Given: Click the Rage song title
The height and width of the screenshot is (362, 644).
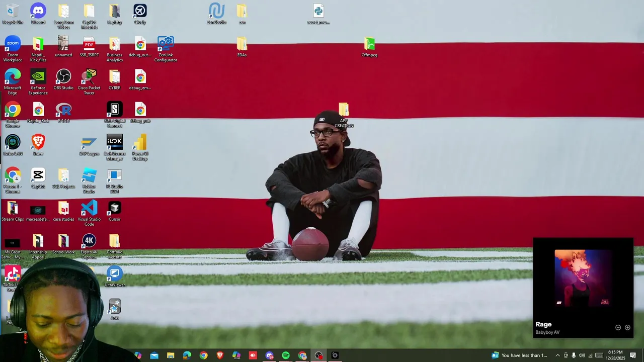Looking at the screenshot, I should point(543,324).
